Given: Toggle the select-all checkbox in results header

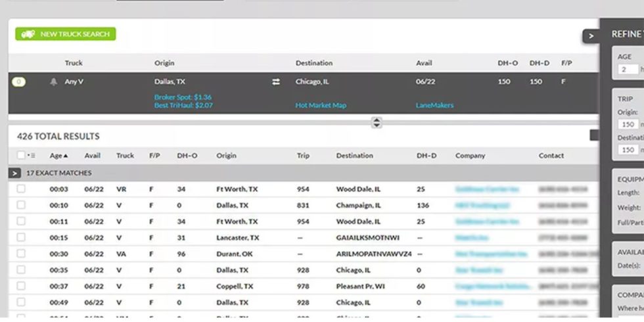Looking at the screenshot, I should click(x=21, y=155).
